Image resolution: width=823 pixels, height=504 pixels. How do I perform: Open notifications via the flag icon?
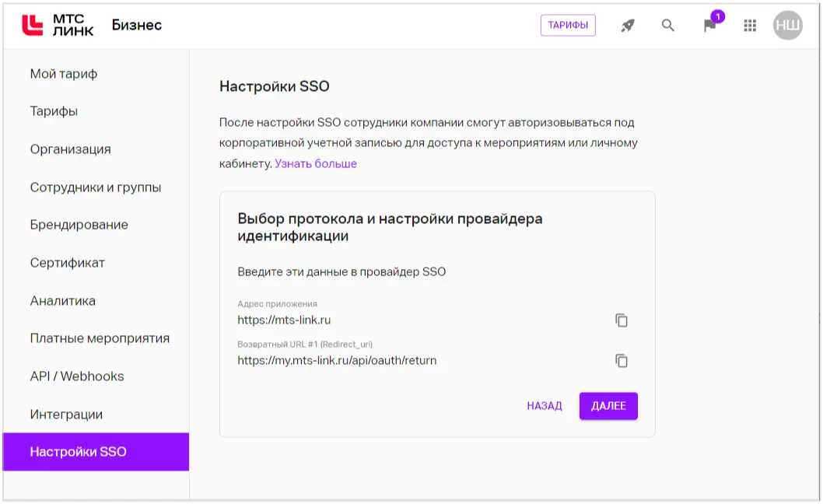click(x=709, y=26)
